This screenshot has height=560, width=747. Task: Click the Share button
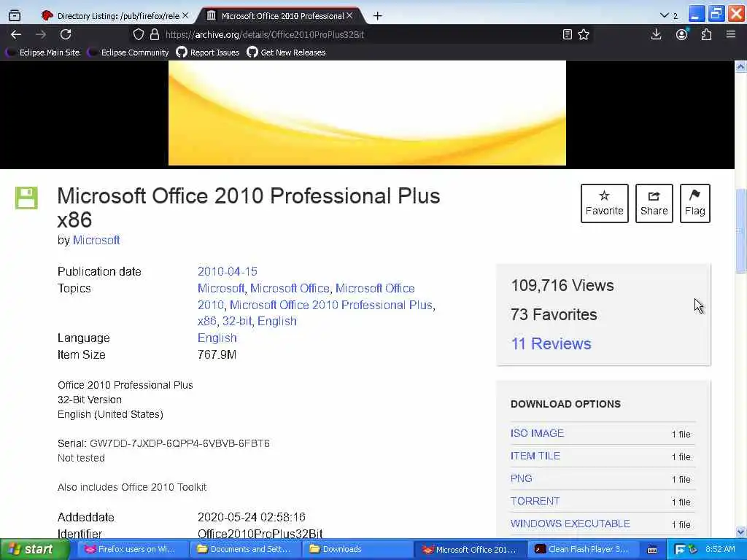tap(654, 203)
